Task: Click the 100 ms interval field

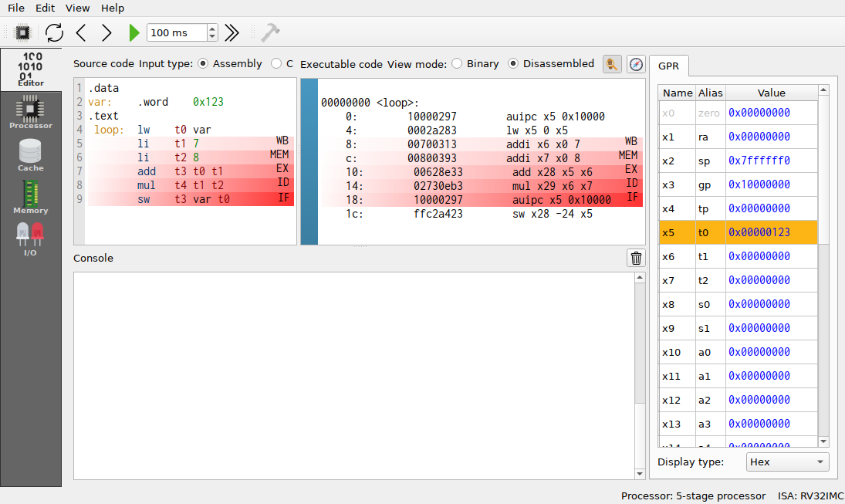Action: (177, 33)
